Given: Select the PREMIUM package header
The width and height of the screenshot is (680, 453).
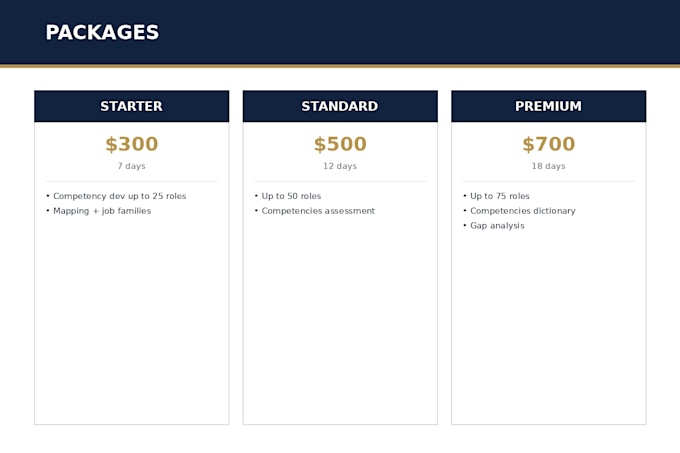Looking at the screenshot, I should click(x=549, y=106).
